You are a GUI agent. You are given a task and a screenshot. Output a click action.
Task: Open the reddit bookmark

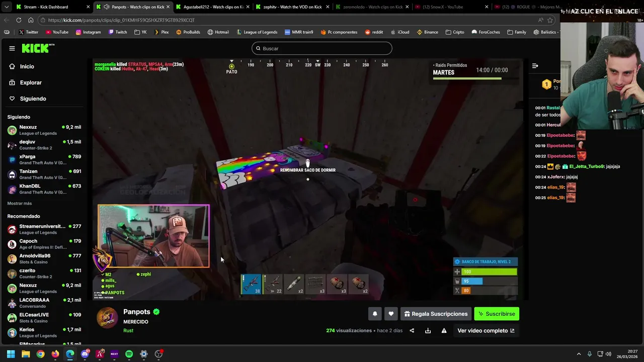pos(374,32)
